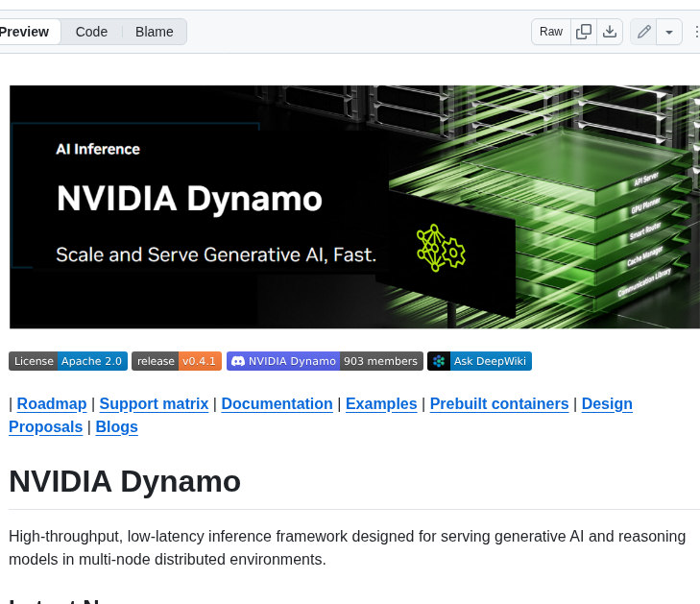The height and width of the screenshot is (604, 700).
Task: Open more edit options dropdown arrow
Action: tap(668, 32)
